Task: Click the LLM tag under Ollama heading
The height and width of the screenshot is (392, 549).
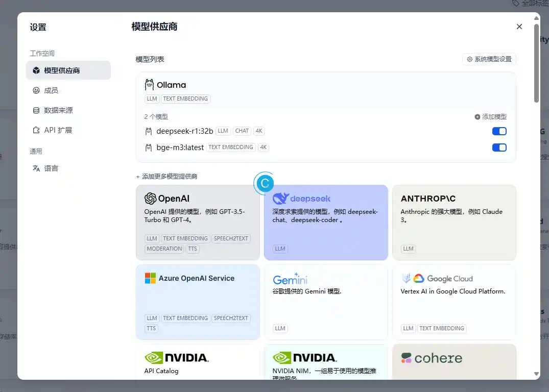Action: click(x=152, y=99)
